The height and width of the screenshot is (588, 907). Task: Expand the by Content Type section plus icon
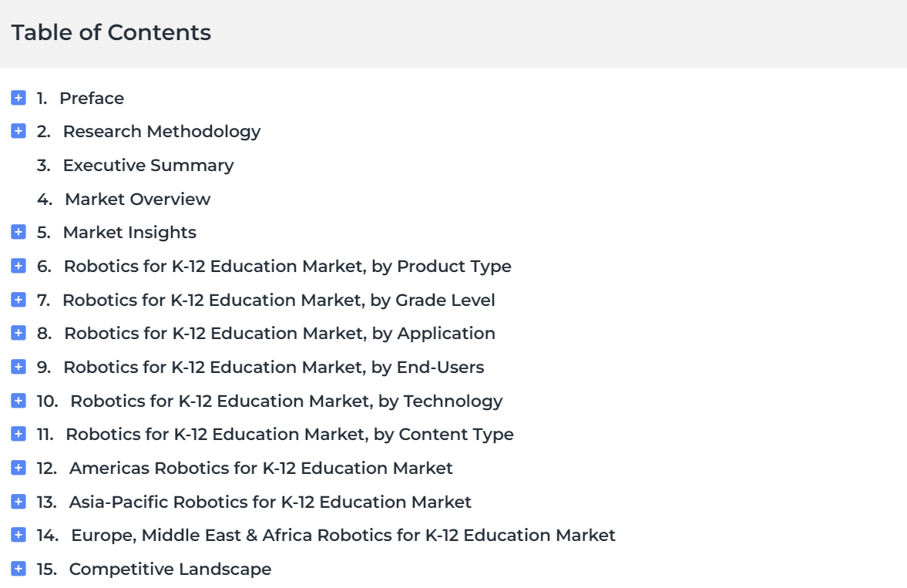18,434
